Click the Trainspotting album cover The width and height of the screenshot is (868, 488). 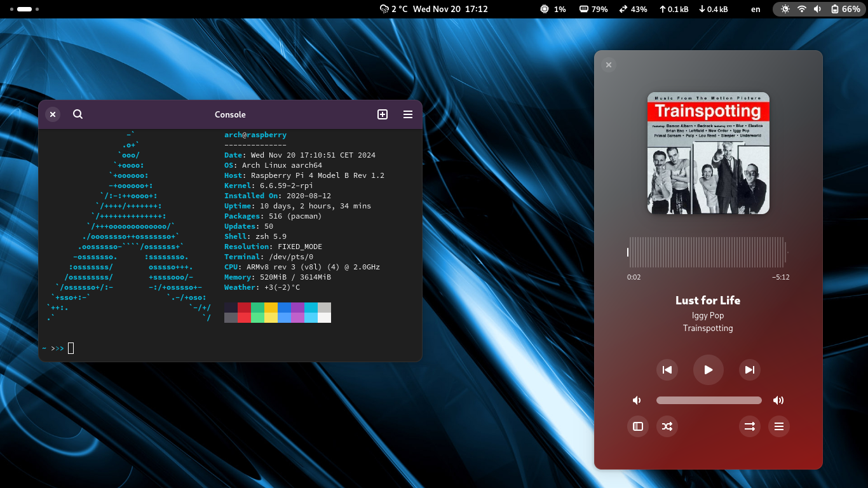709,153
